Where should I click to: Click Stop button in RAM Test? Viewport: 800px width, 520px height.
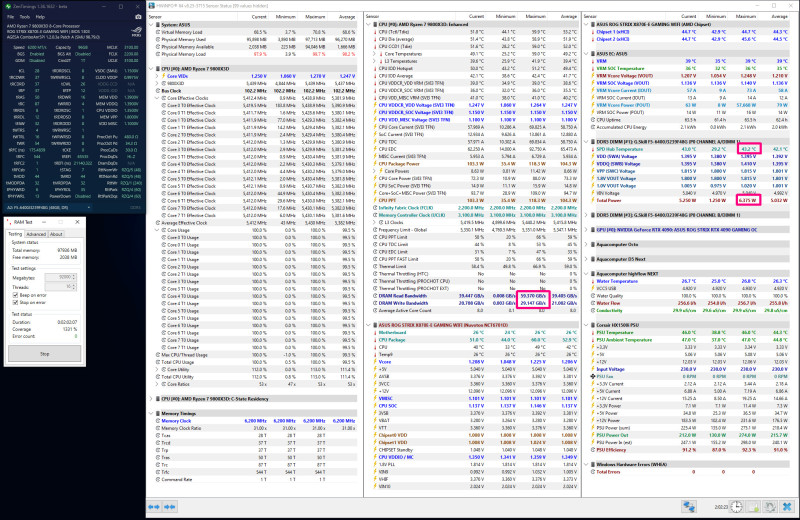tap(44, 354)
